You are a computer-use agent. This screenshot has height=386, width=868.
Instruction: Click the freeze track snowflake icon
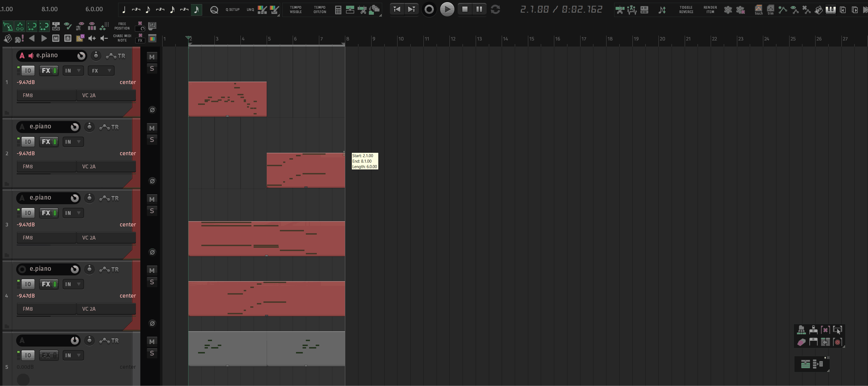coord(728,10)
